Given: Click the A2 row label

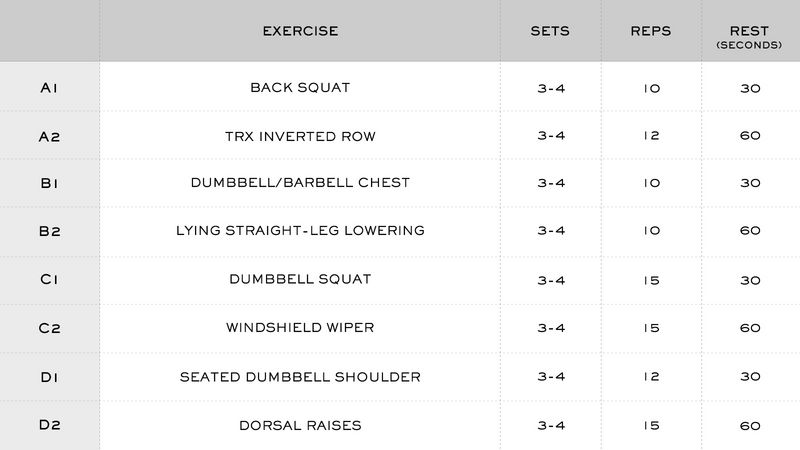Looking at the screenshot, I should pyautogui.click(x=49, y=137).
